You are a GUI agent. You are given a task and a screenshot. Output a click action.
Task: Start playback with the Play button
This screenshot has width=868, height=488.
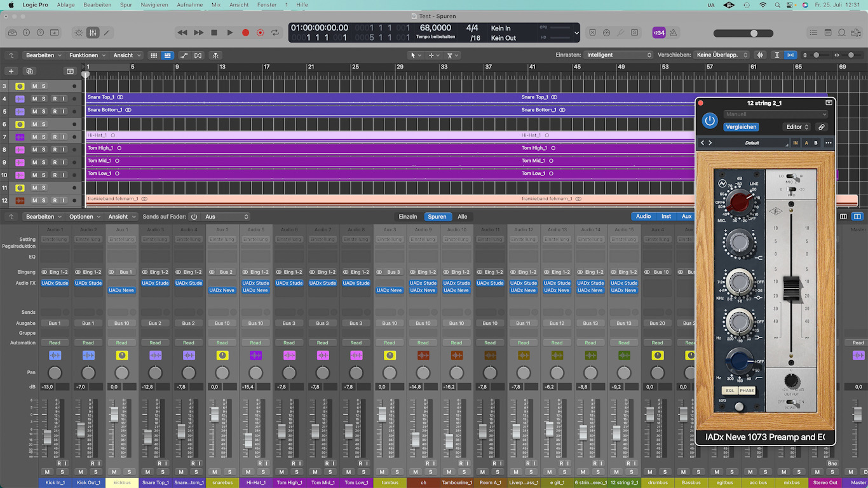point(230,32)
